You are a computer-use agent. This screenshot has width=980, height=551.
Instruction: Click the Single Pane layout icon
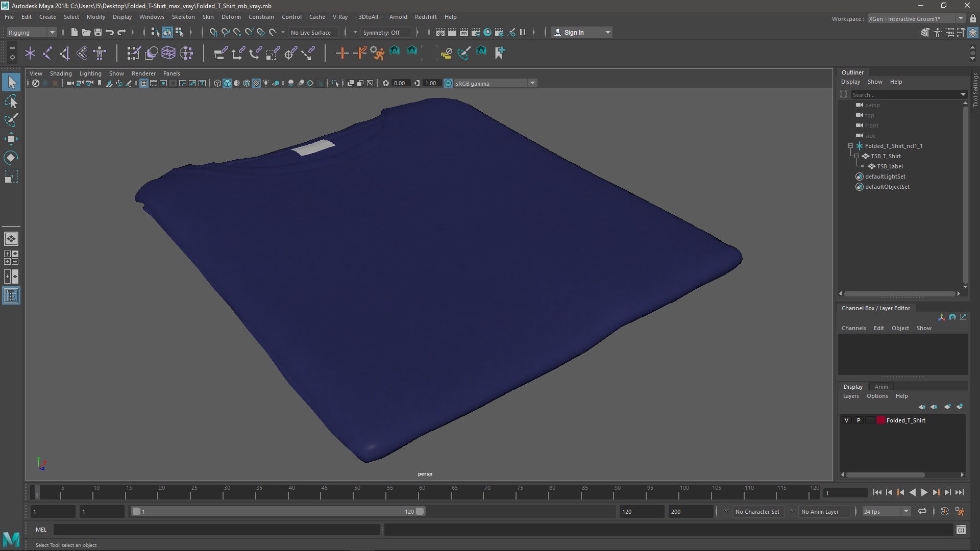(x=11, y=239)
